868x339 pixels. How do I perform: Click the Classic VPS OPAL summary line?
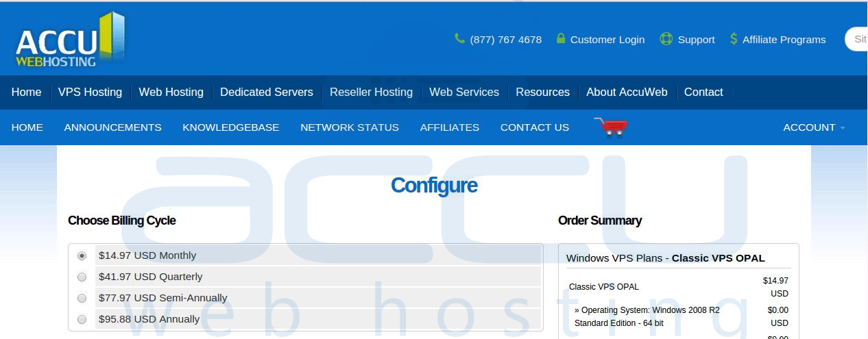[x=604, y=287]
